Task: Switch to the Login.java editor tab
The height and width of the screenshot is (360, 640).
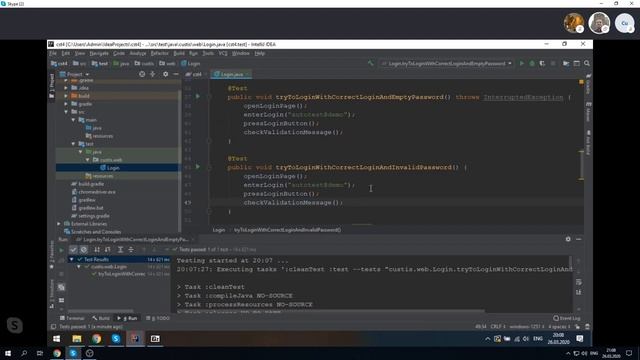Action: 231,74
